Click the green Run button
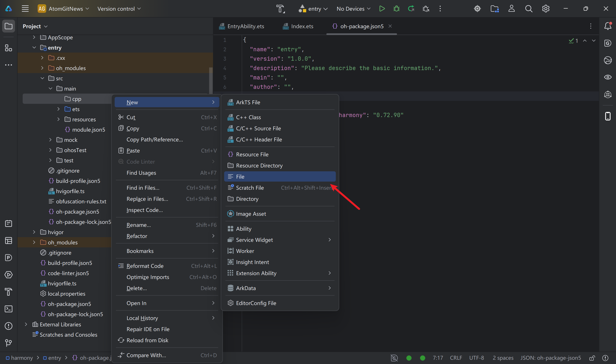This screenshot has height=364, width=616. pyautogui.click(x=382, y=9)
